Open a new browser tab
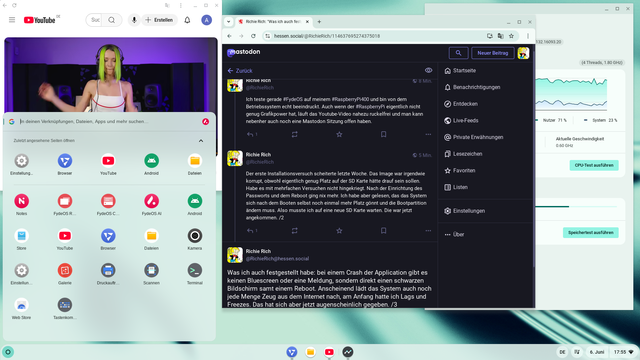Image resolution: width=640 pixels, height=360 pixels. [319, 22]
